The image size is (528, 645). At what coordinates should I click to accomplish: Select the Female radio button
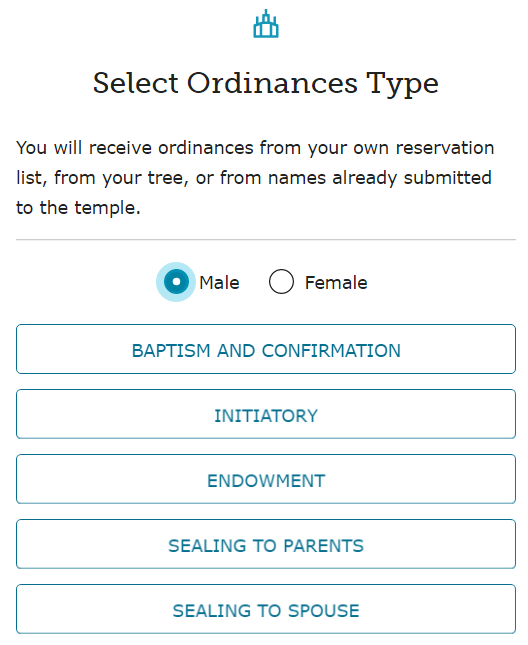[281, 282]
